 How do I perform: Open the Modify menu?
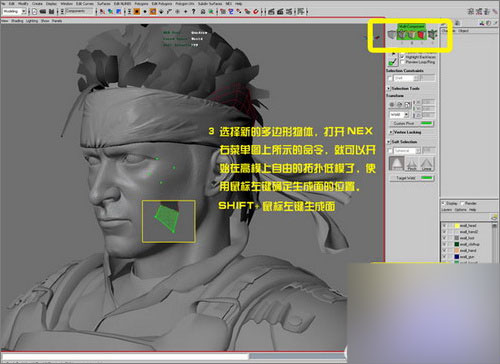pyautogui.click(x=23, y=4)
